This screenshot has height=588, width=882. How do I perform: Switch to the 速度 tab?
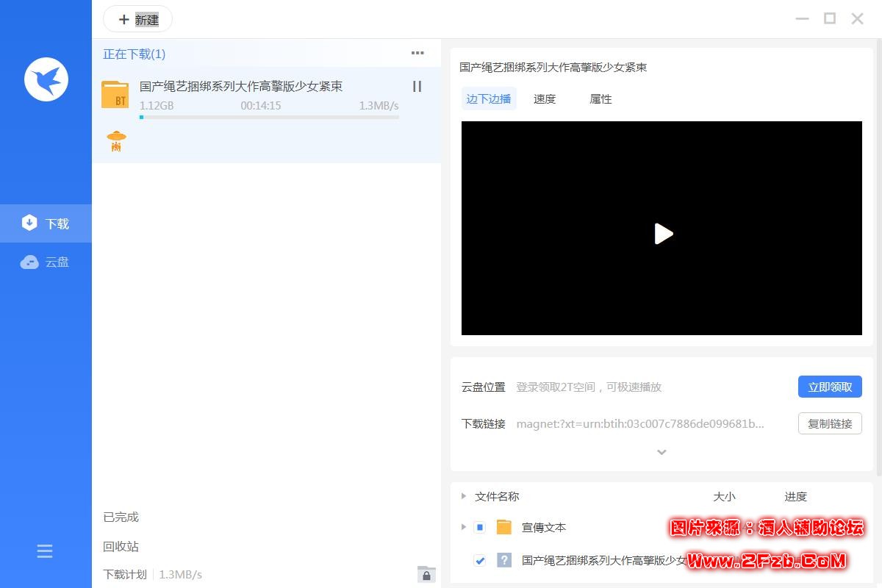click(545, 99)
